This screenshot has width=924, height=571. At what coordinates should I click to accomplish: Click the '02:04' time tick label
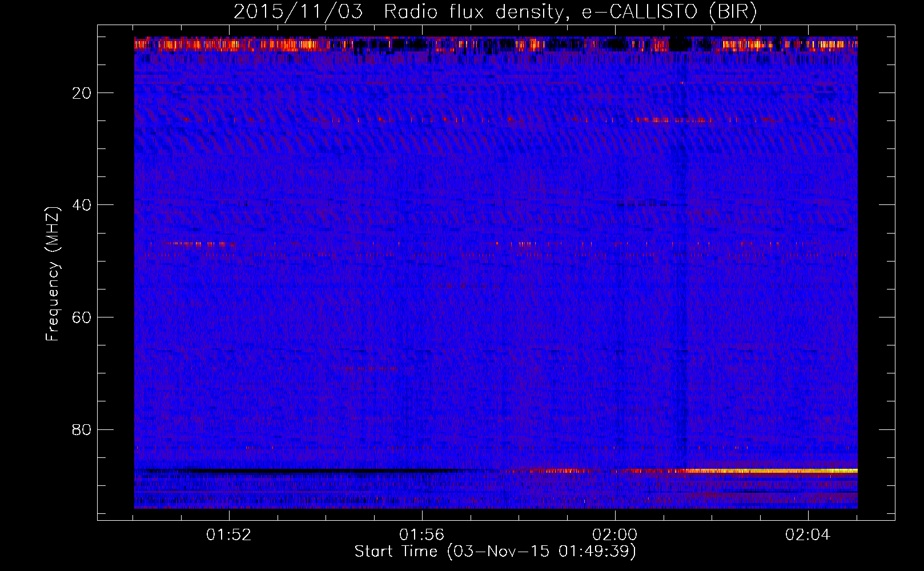pos(808,535)
